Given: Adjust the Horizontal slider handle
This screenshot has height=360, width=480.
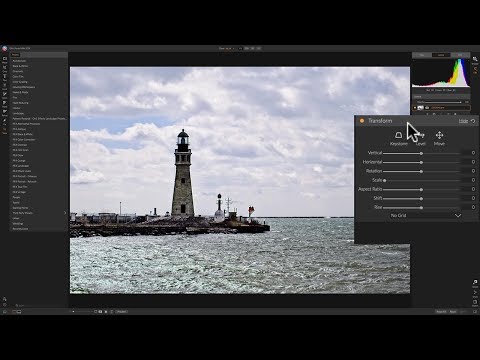Looking at the screenshot, I should (421, 162).
